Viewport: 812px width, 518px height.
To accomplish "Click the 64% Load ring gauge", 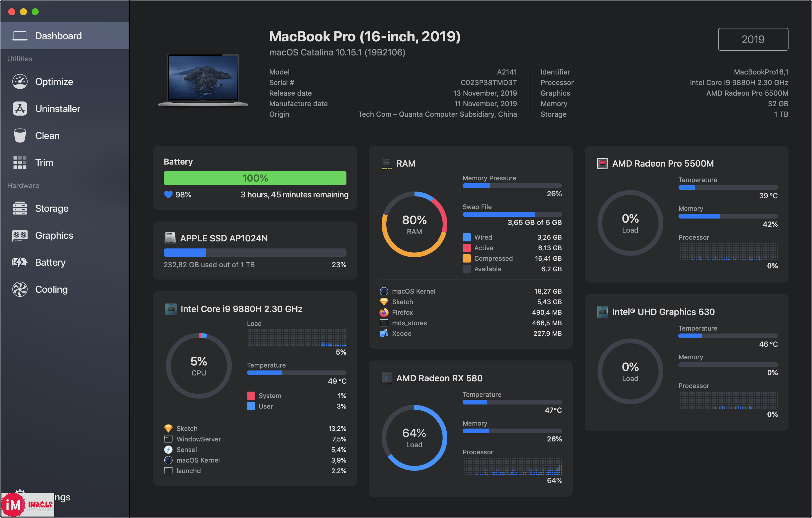I will pos(414,438).
